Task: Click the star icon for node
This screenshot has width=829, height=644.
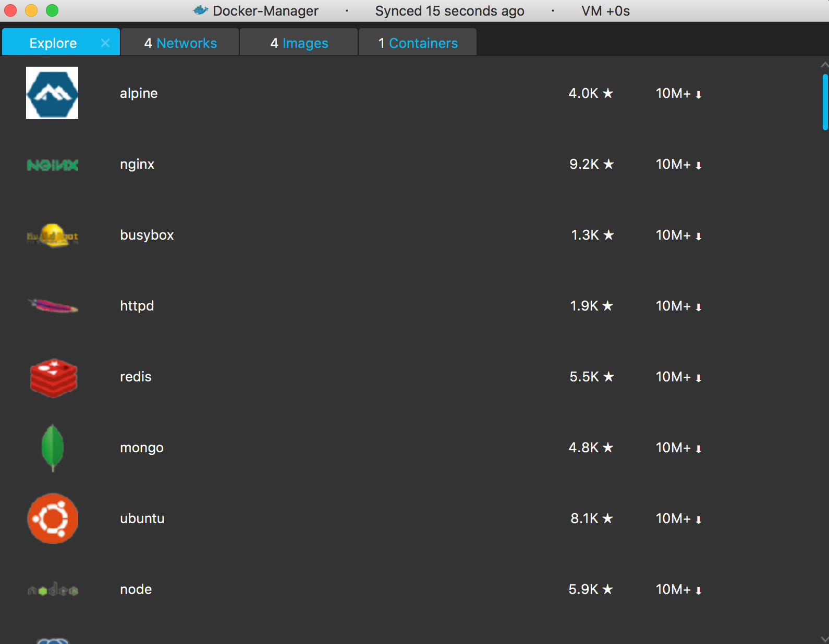Action: [x=607, y=589]
